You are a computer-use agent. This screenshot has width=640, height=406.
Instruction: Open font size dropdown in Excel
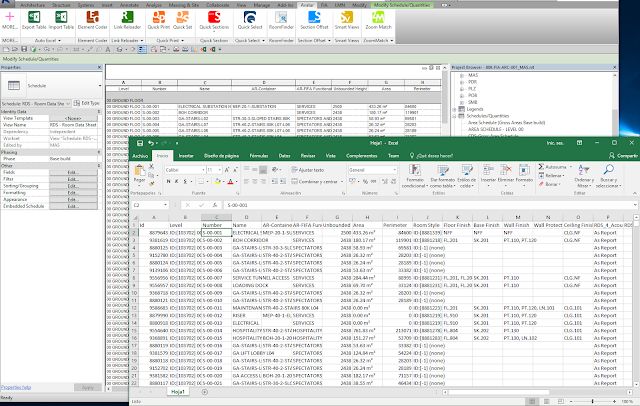[220, 170]
